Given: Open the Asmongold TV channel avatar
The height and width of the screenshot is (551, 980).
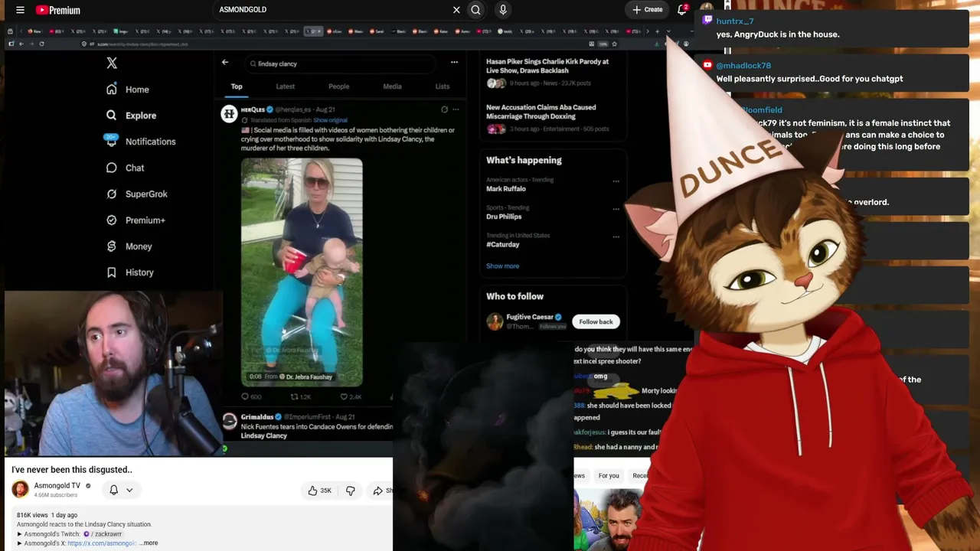Looking at the screenshot, I should point(20,489).
